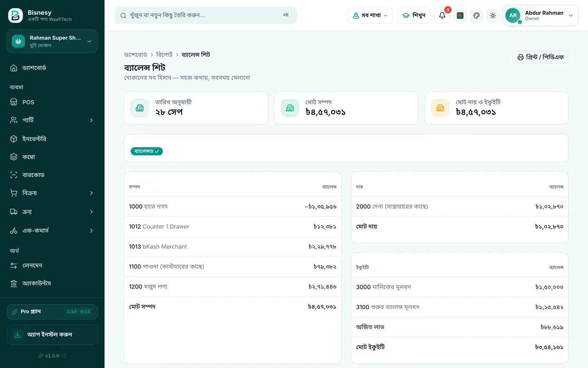The image size is (588, 368).
Task: Open the ইনভেন্টরি sidebar menu item
Action: [52, 139]
